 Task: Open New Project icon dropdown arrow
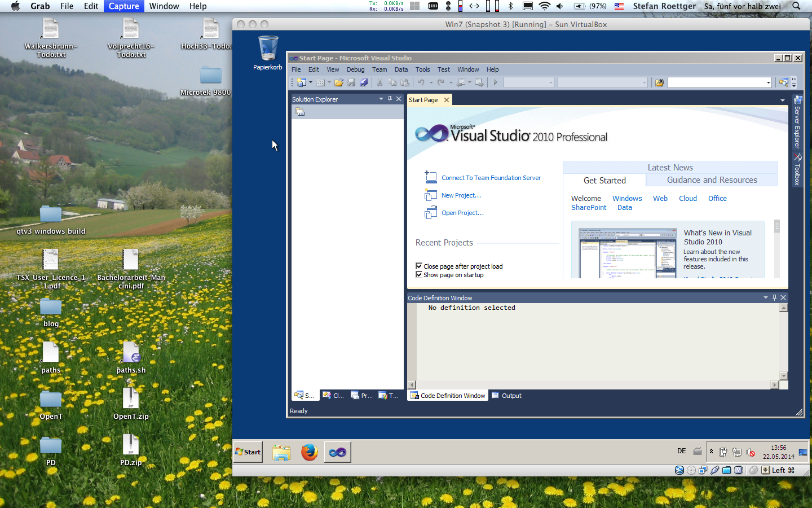coord(311,82)
